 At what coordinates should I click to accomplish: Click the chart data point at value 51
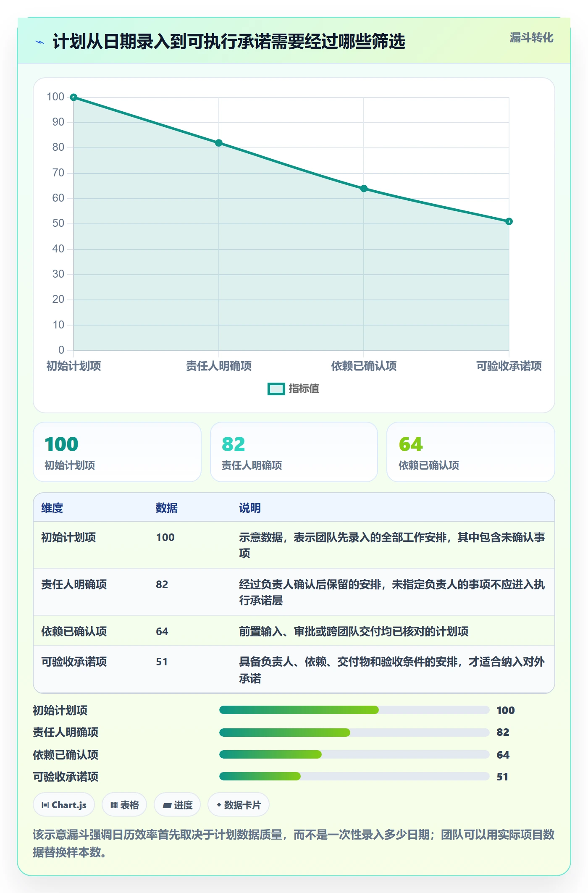509,221
